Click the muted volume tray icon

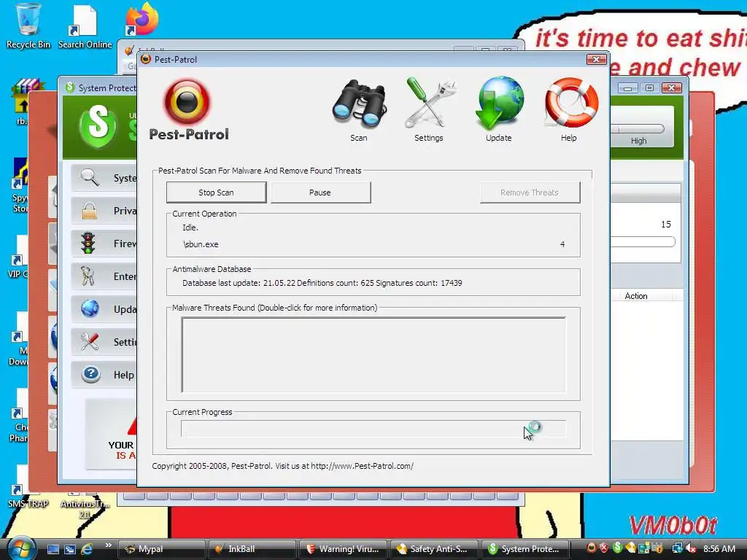point(690,549)
